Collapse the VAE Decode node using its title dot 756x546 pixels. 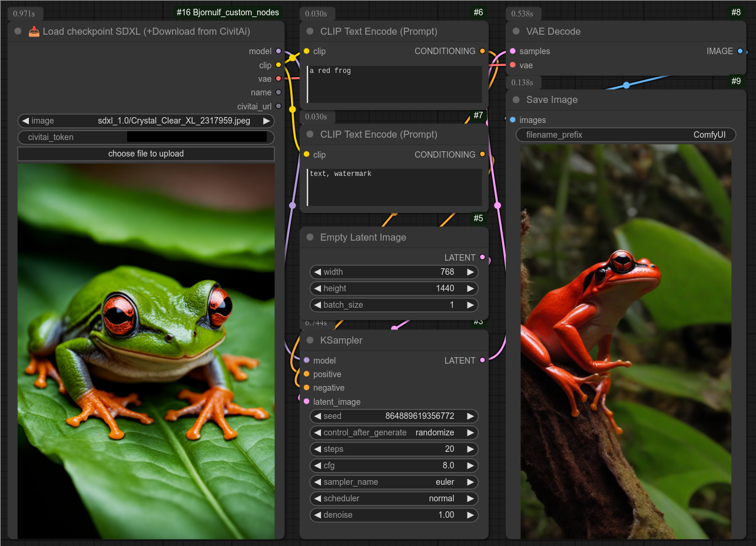click(516, 32)
